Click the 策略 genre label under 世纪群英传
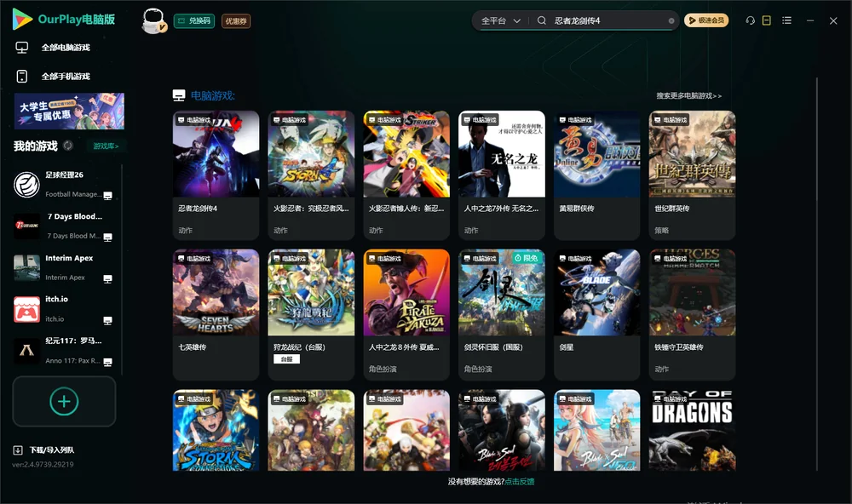 coord(661,230)
